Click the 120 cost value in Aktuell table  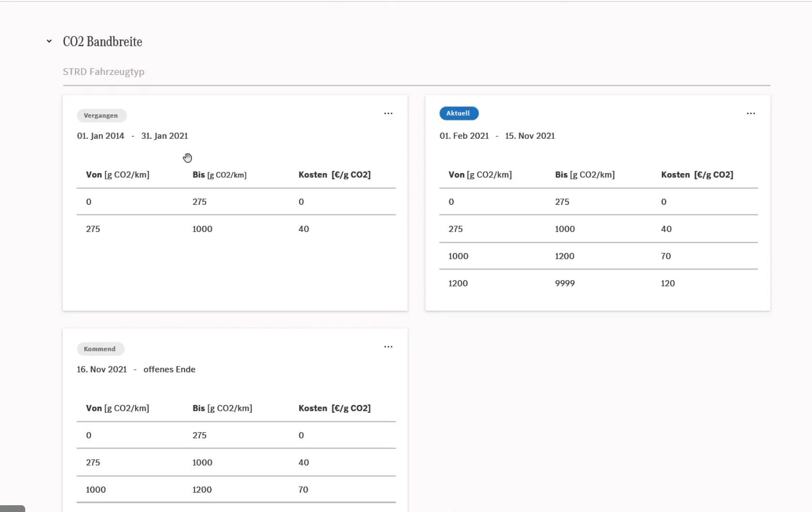[x=668, y=284]
